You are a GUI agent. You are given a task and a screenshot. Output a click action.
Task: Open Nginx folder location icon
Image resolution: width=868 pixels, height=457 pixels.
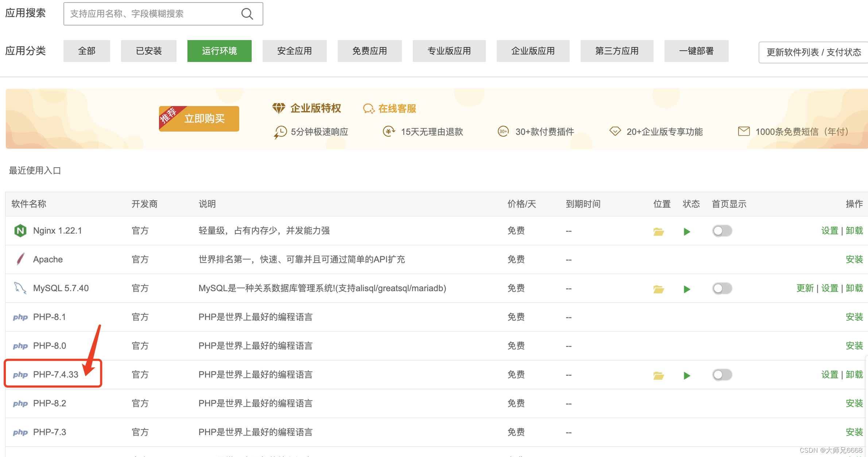(658, 231)
